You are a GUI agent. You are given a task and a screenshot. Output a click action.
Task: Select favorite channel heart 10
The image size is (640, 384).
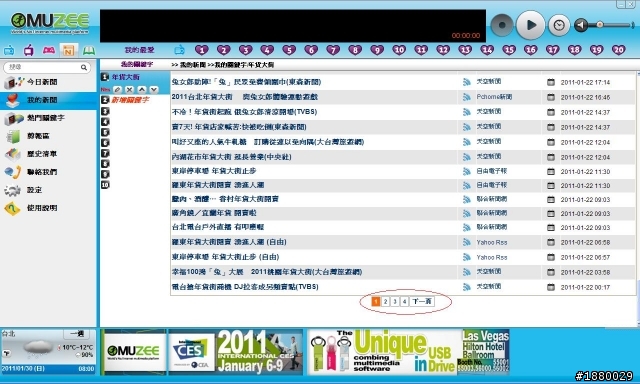(399, 50)
